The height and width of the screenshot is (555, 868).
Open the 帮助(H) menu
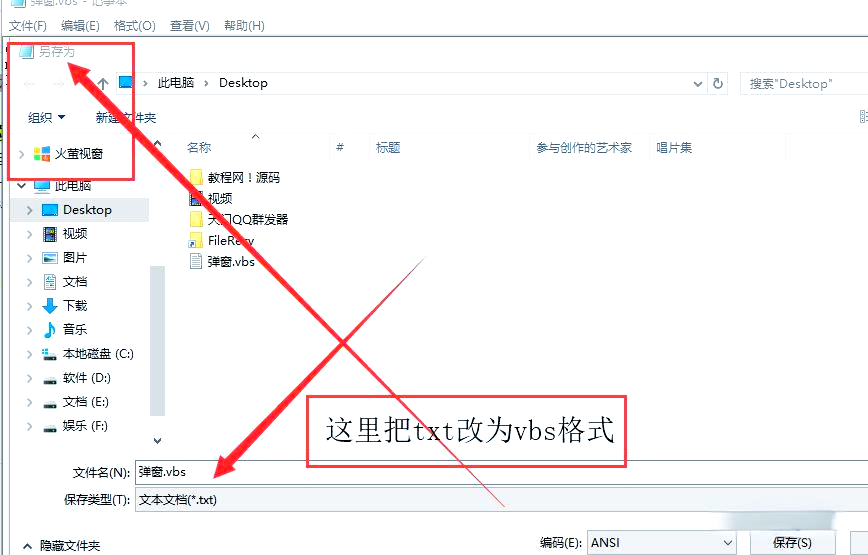pyautogui.click(x=244, y=25)
